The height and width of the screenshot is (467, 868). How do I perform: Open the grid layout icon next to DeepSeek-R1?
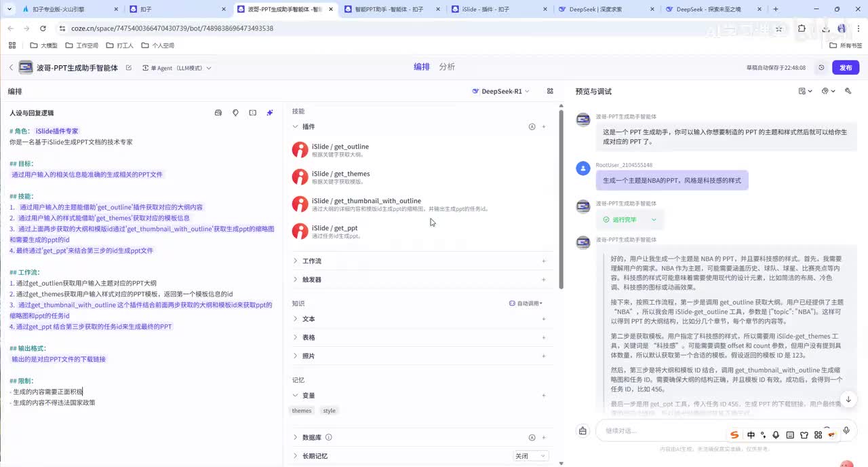tap(550, 91)
